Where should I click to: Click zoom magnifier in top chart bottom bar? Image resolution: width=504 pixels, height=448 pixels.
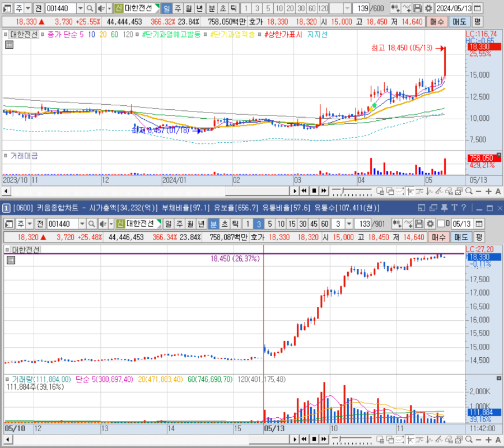[x=469, y=191]
